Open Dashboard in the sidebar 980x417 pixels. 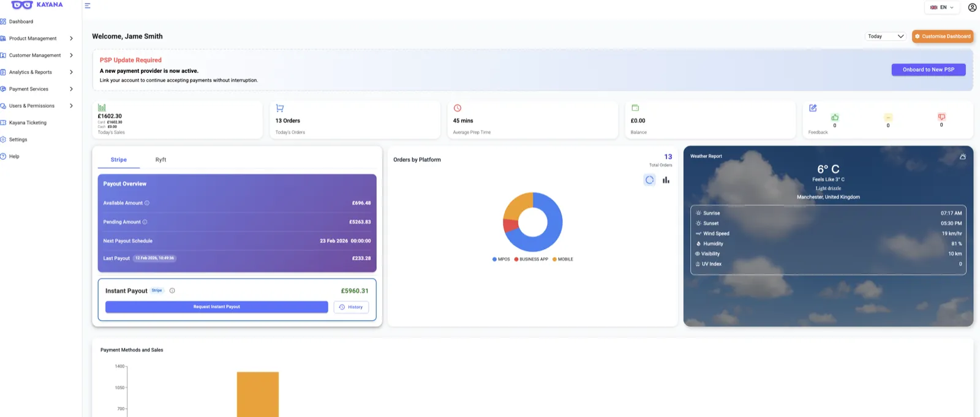click(21, 21)
